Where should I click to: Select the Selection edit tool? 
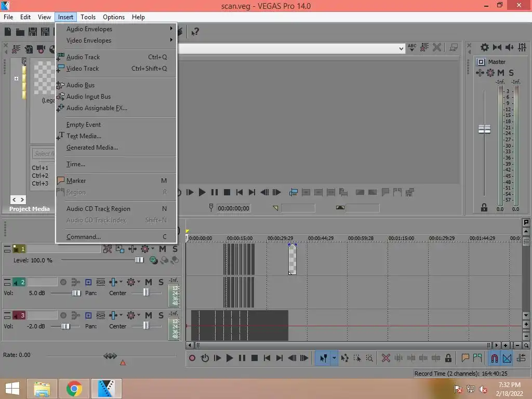357,358
